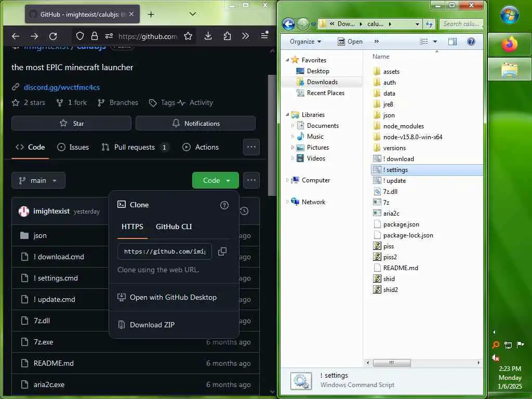Go back in Firefox browser history
532x399 pixels.
[x=16, y=36]
